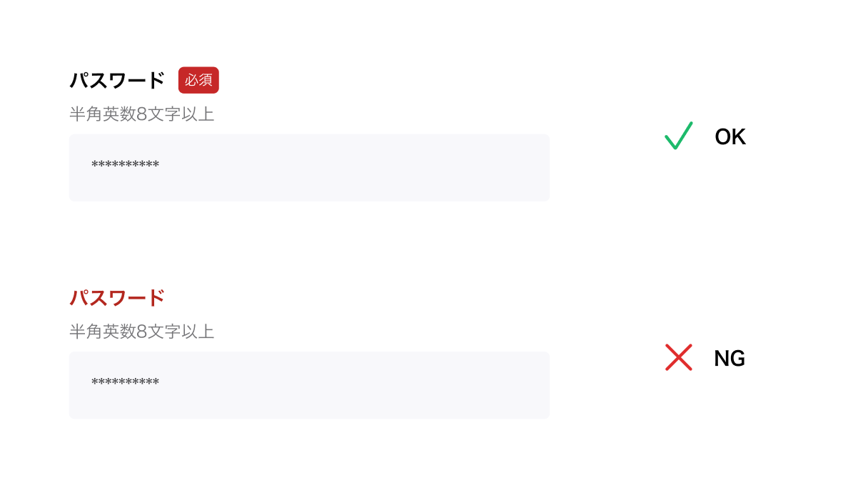Screen dimensions: 868x493
Task: Click the masked asterisks in the NG example field
Action: [125, 382]
